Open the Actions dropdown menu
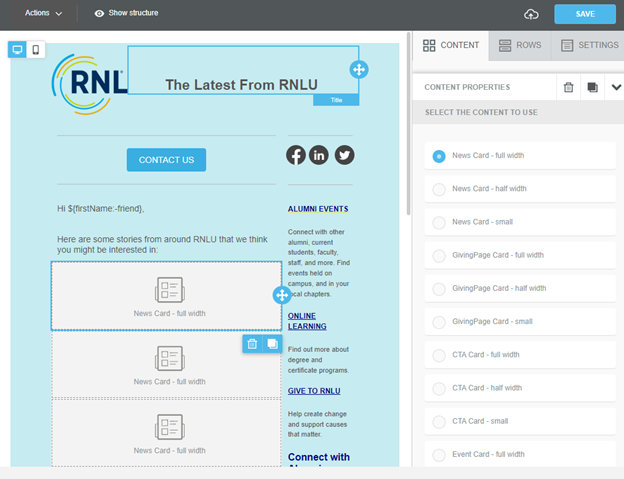Viewport: 624px width, 479px height. click(x=43, y=13)
